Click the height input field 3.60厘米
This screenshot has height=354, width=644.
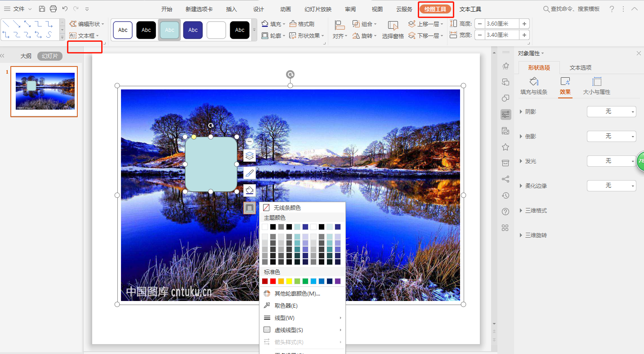click(x=502, y=24)
